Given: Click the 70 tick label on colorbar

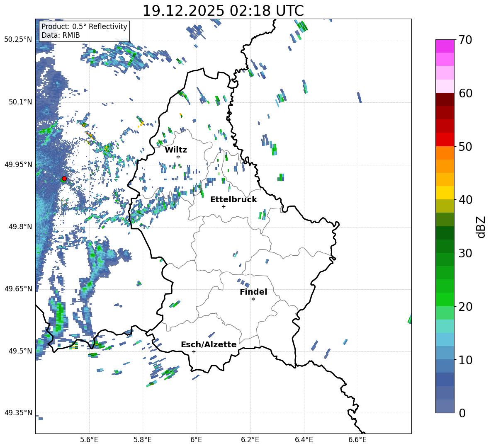Looking at the screenshot, I should (x=465, y=40).
